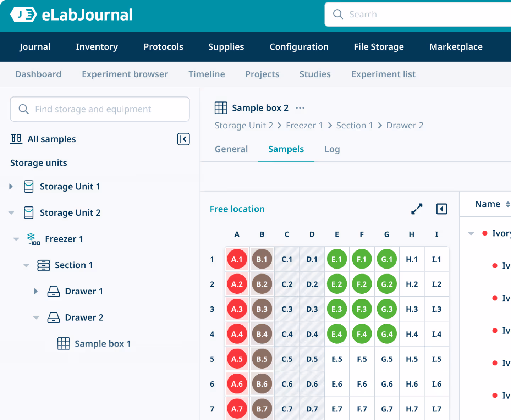Focus the Find storage and equipment field
This screenshot has height=420, width=511.
[x=100, y=109]
